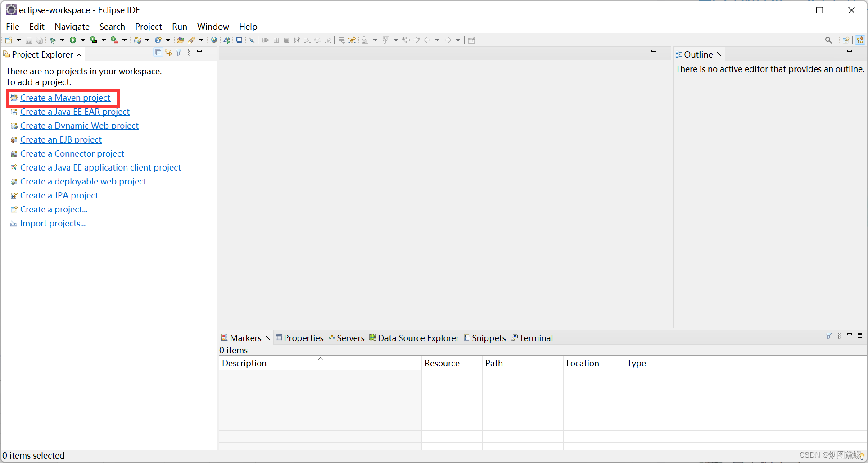
Task: Switch to the Properties tab
Action: click(x=299, y=338)
